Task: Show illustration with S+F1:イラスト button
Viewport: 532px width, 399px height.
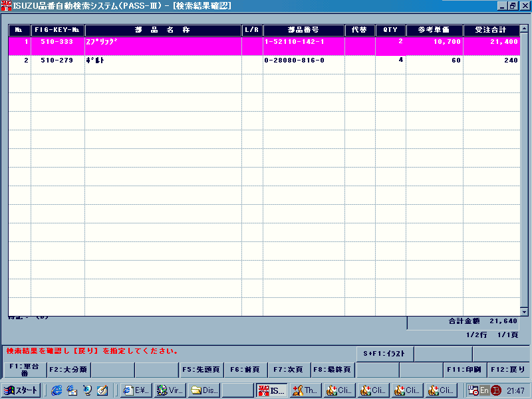Action: click(384, 354)
